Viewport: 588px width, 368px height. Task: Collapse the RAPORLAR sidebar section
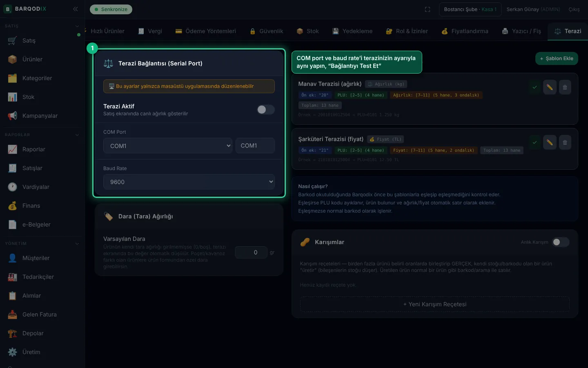pos(77,135)
